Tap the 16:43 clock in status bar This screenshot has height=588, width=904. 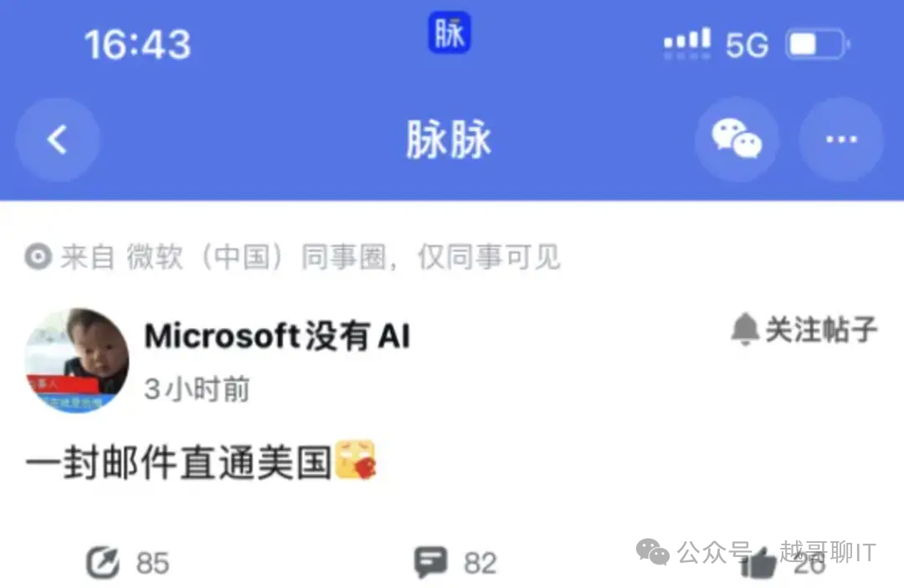[137, 45]
